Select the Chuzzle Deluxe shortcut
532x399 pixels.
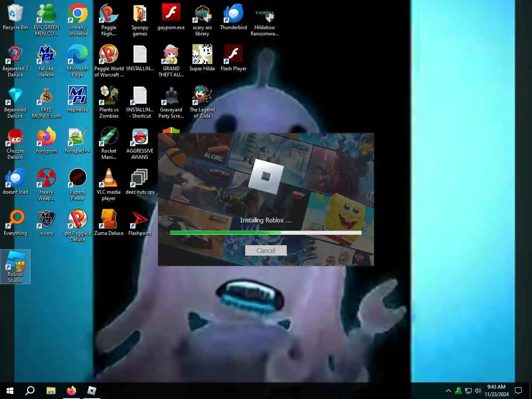click(x=15, y=143)
